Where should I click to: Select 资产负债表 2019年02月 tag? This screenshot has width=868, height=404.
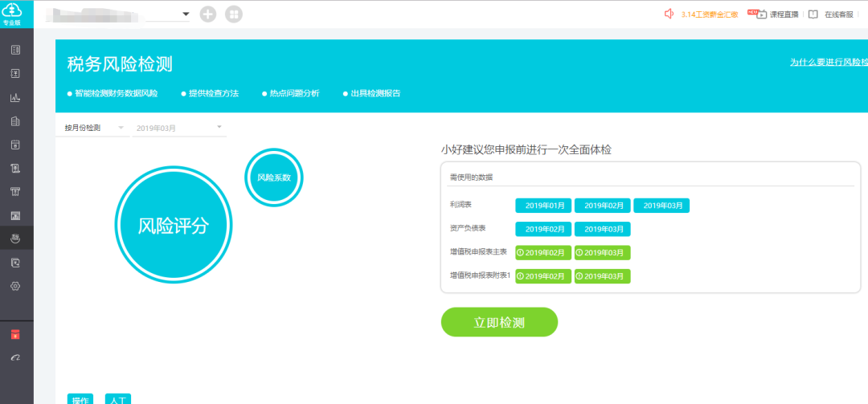543,229
